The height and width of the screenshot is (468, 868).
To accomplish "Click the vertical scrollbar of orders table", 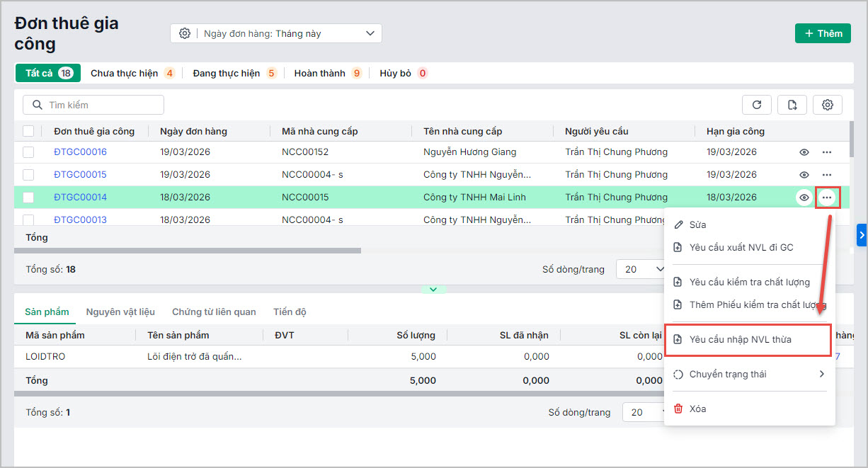I will (x=852, y=138).
